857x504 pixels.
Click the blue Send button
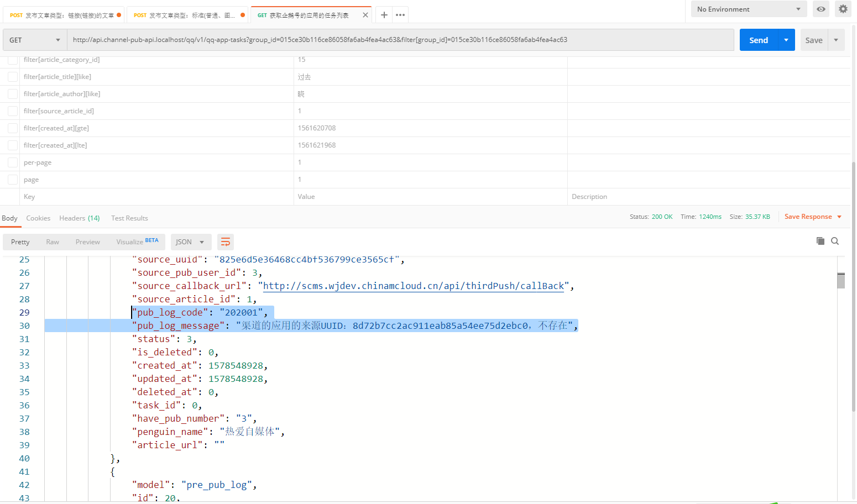758,40
